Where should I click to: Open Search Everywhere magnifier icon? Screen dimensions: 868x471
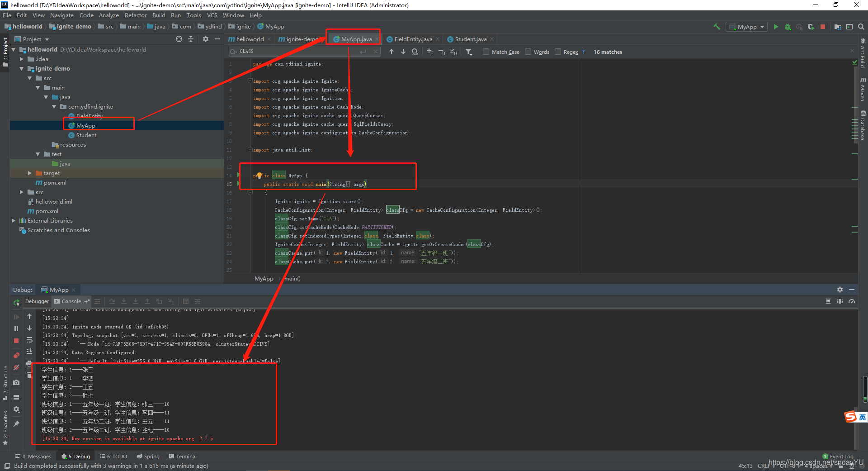click(x=861, y=27)
